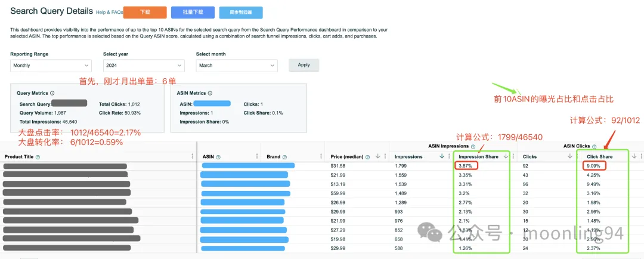Image resolution: width=644 pixels, height=259 pixels.
Task: Open the Help & FAQs link
Action: point(109,13)
